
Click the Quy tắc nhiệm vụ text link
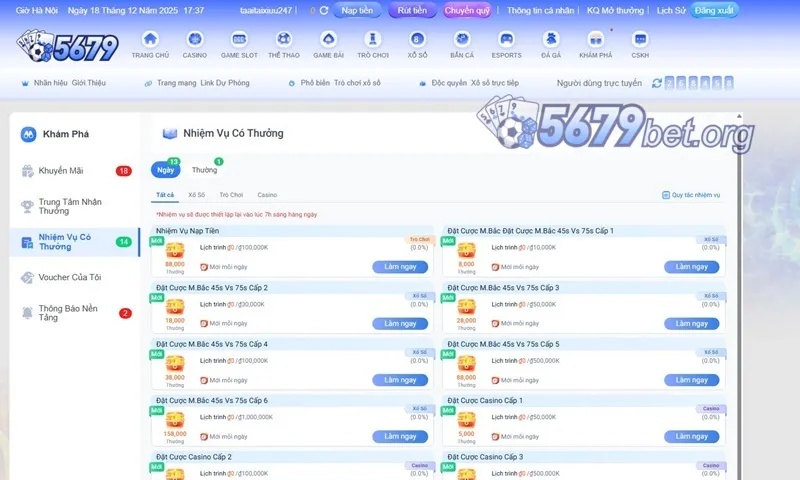coord(696,195)
